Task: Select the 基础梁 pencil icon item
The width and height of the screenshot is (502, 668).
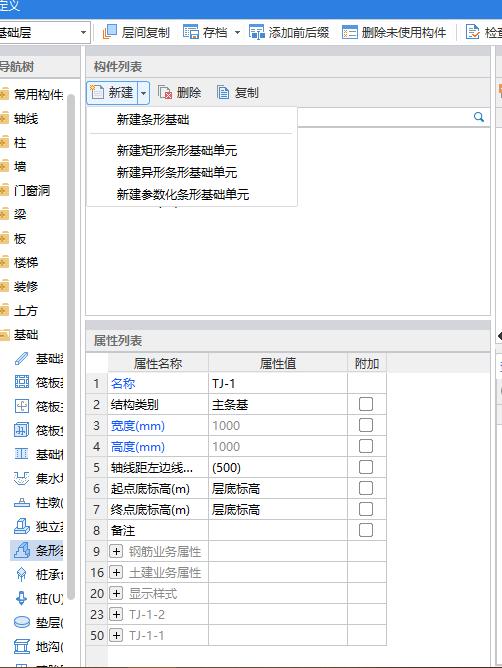Action: 22,358
